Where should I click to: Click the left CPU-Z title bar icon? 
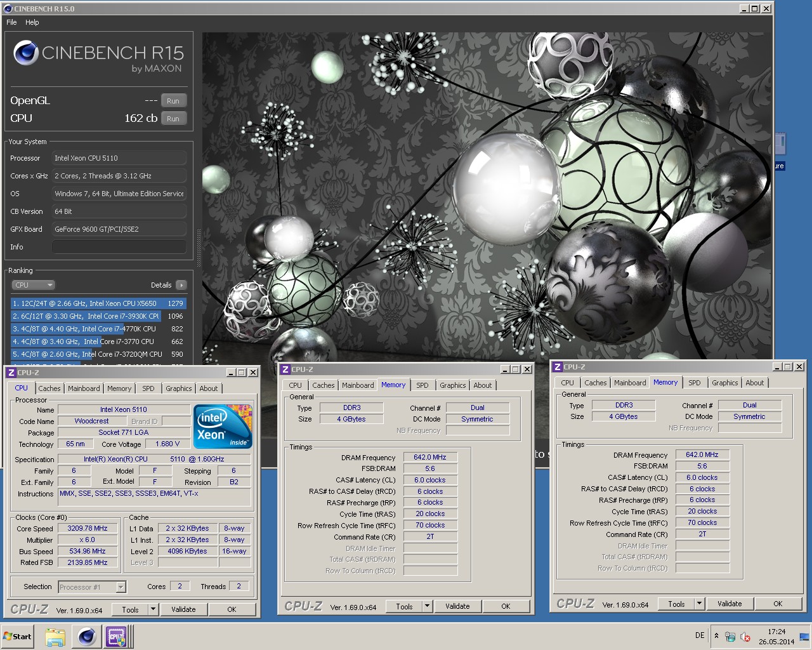coord(11,373)
